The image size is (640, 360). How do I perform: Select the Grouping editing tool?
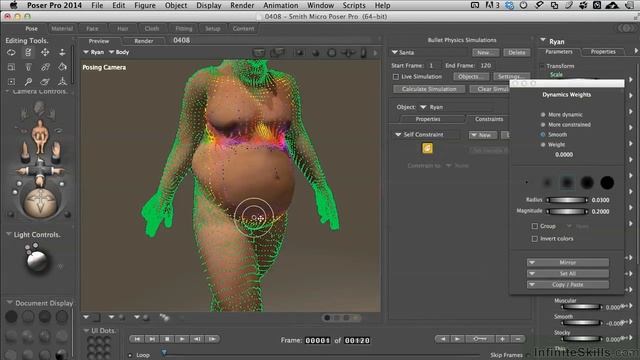[x=11, y=82]
